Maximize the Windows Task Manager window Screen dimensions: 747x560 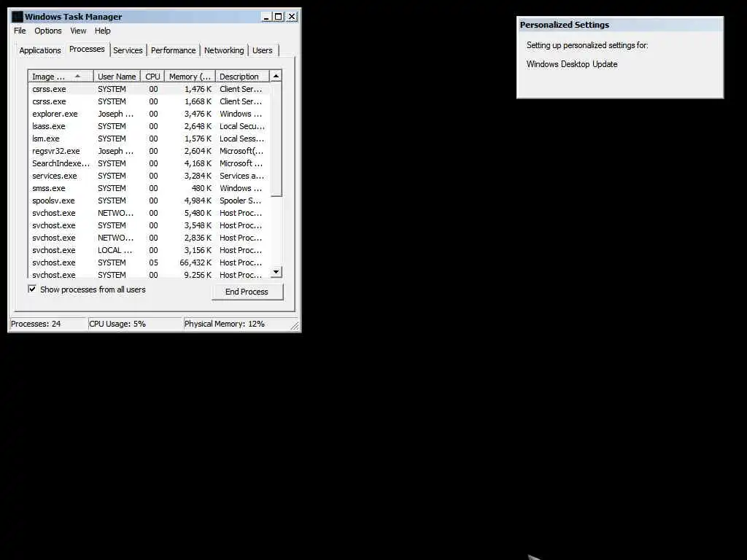pos(279,17)
